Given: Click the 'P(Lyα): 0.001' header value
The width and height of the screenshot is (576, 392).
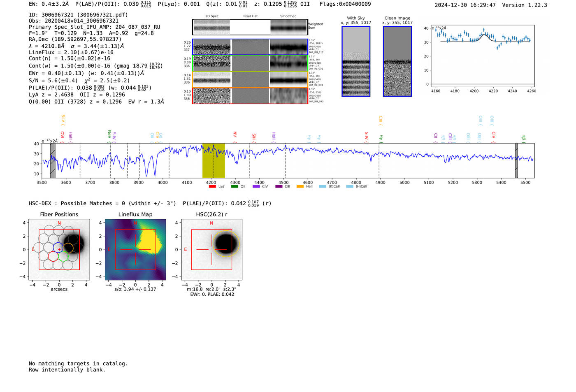Looking at the screenshot, I should (179, 4).
